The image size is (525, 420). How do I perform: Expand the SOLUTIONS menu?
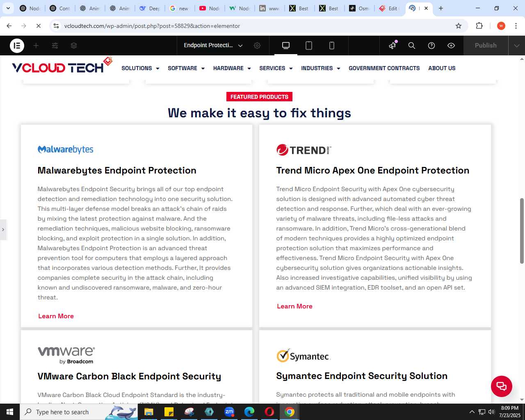point(140,68)
